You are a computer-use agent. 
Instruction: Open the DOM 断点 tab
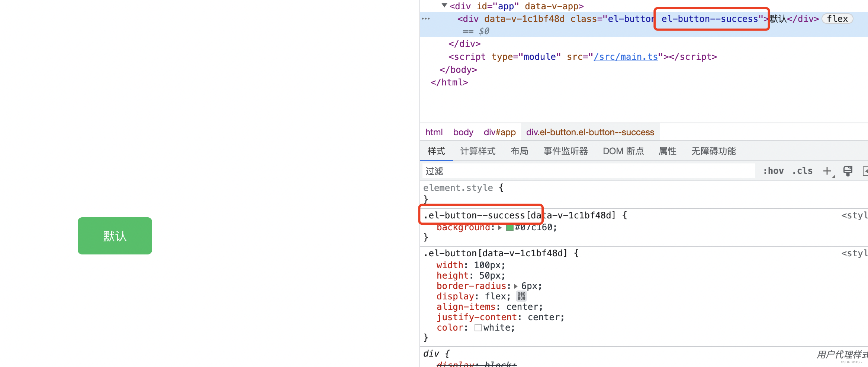click(x=623, y=151)
